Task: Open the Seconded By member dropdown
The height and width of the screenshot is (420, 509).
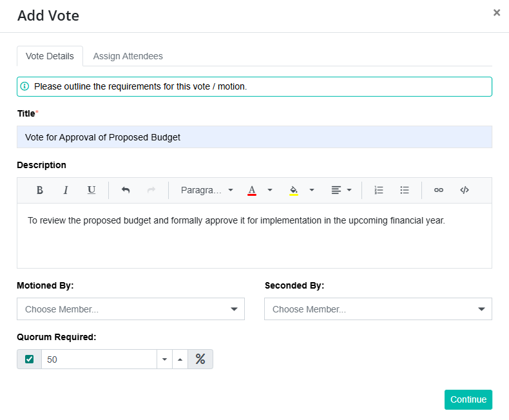Action: point(378,309)
